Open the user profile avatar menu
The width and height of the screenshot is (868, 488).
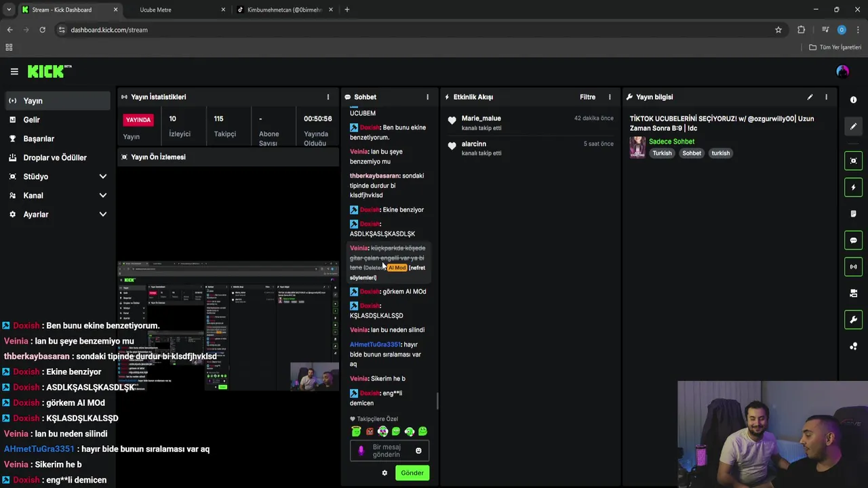(x=842, y=71)
